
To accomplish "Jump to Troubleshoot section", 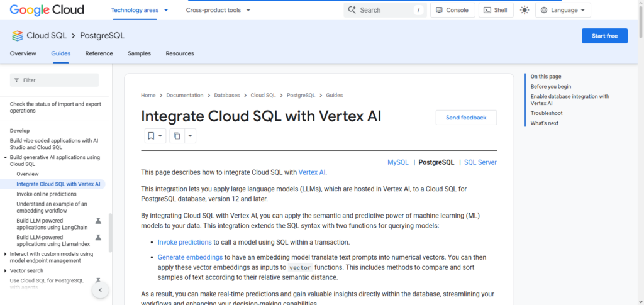I will [547, 113].
